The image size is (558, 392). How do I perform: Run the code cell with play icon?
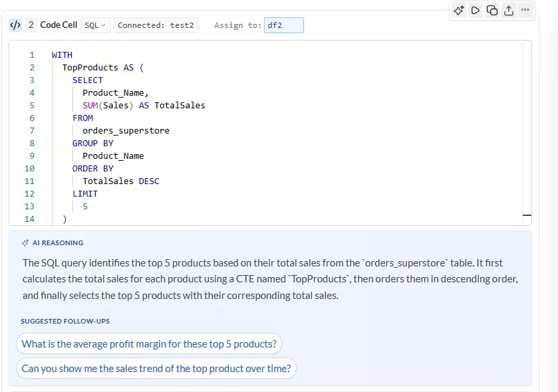point(476,10)
